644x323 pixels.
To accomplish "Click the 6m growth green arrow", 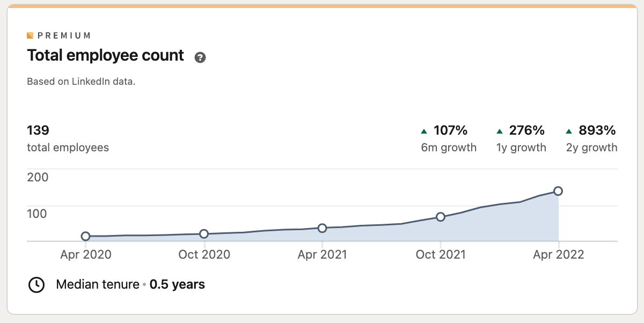I will pos(424,131).
